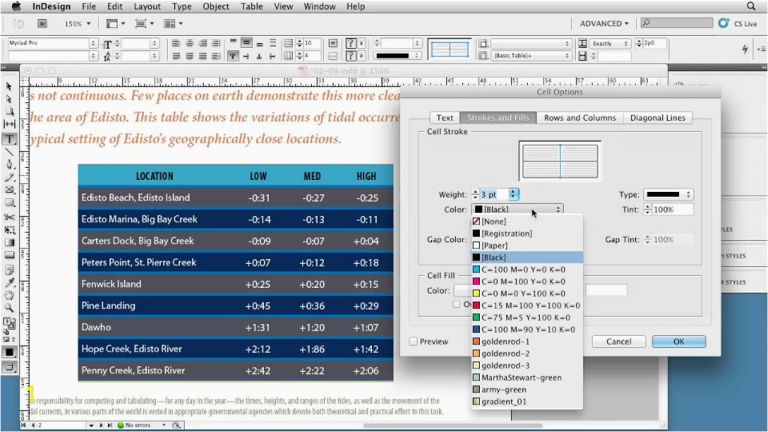This screenshot has height=432, width=768.
Task: Choose MarthaStewart-green from the list
Action: tap(527, 378)
